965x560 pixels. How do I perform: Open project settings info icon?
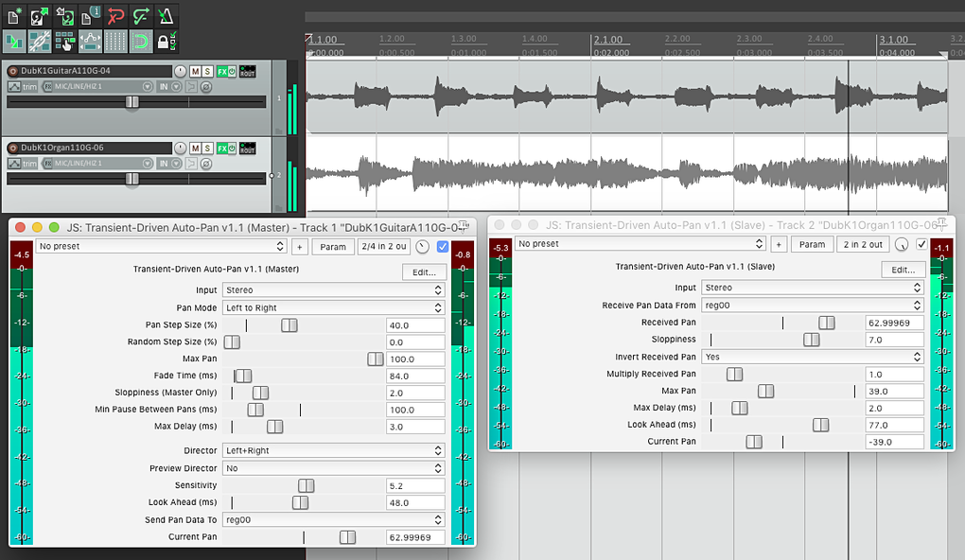pos(90,16)
